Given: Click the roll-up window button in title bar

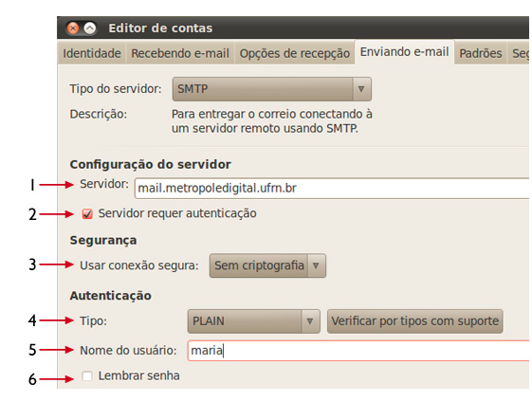Looking at the screenshot, I should tap(90, 28).
